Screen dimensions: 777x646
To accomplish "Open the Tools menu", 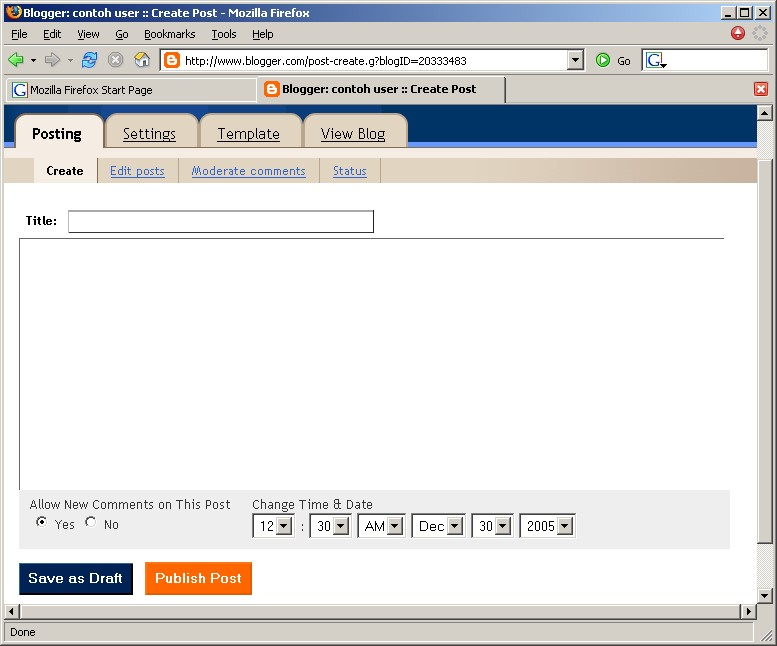I will [x=224, y=34].
